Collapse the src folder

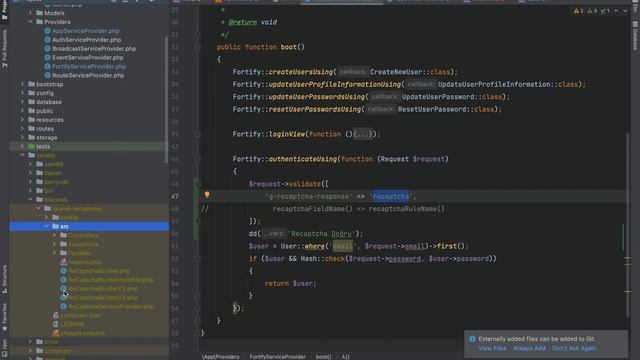point(46,226)
